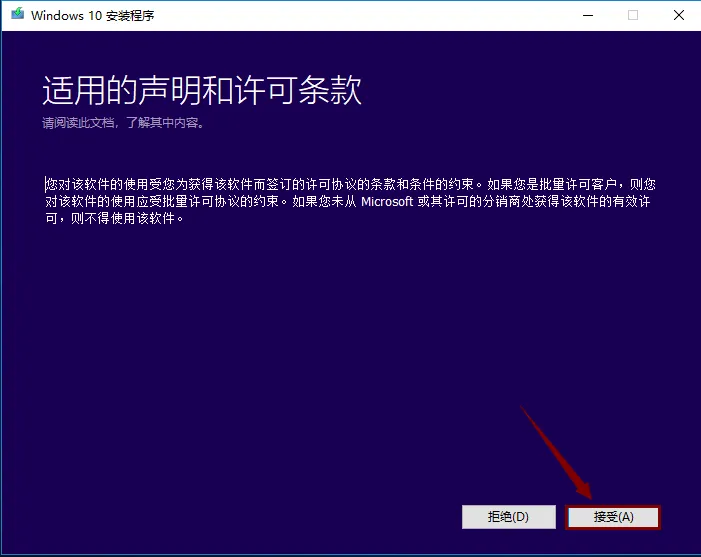The height and width of the screenshot is (557, 701).
Task: Minimize the Windows 10 安装程序 window
Action: click(588, 15)
